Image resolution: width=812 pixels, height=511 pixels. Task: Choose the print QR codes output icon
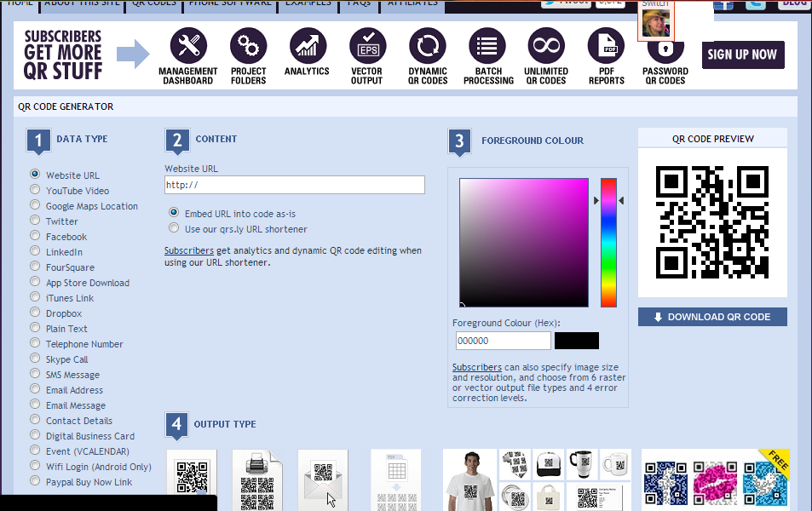click(257, 479)
